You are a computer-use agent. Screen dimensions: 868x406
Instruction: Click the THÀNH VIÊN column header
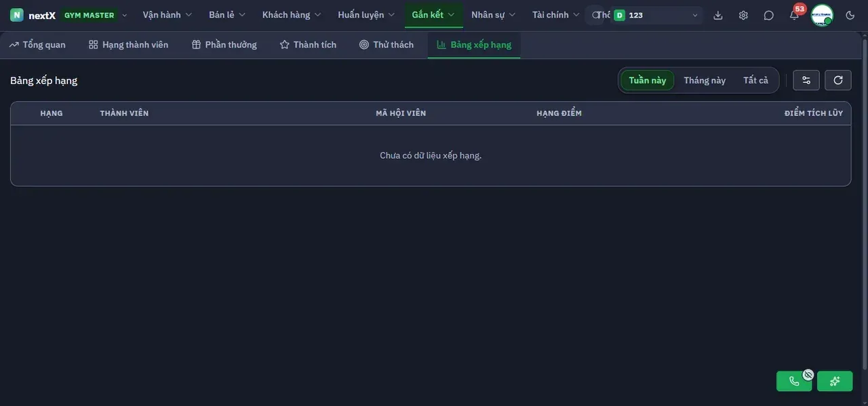pos(124,113)
